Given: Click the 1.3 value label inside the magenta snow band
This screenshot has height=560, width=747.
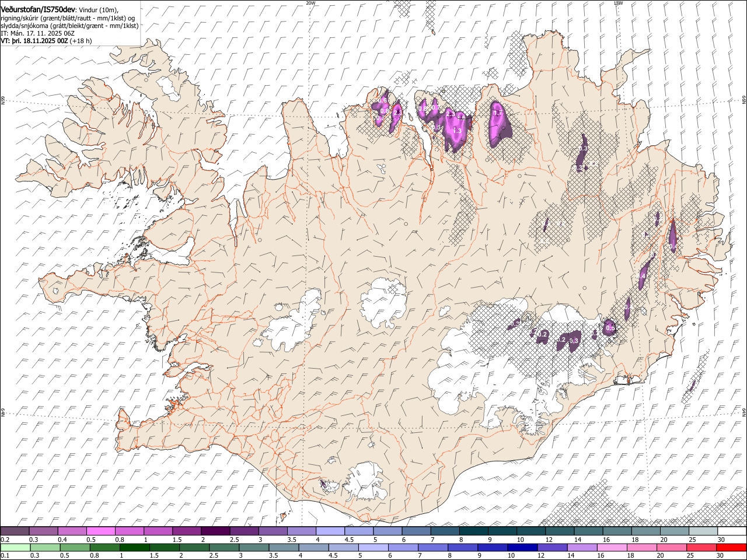Looking at the screenshot, I should tap(457, 131).
